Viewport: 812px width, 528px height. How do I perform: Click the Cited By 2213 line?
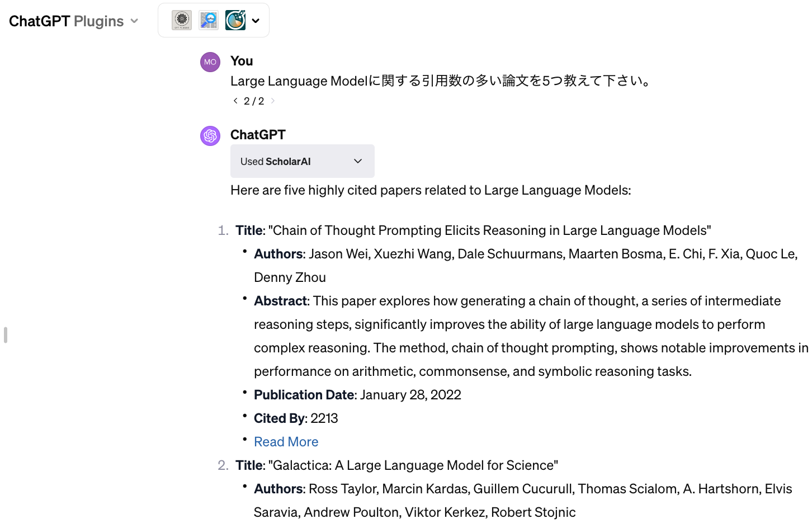tap(296, 418)
